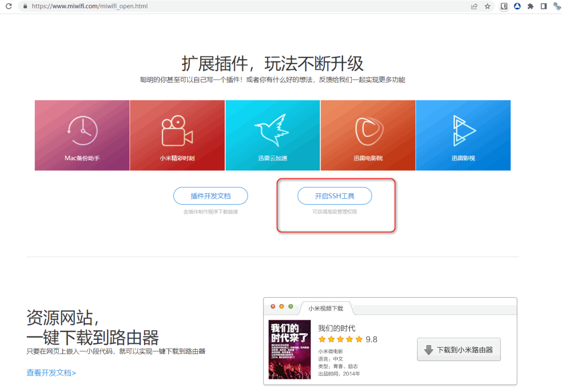
Task: Click the 一键下载到路由器 heading
Action: [93, 337]
